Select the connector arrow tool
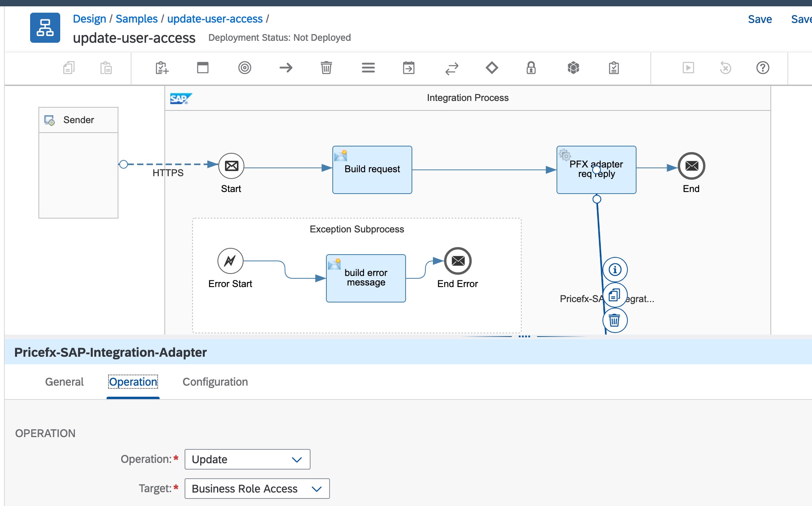This screenshot has height=506, width=812. [286, 68]
